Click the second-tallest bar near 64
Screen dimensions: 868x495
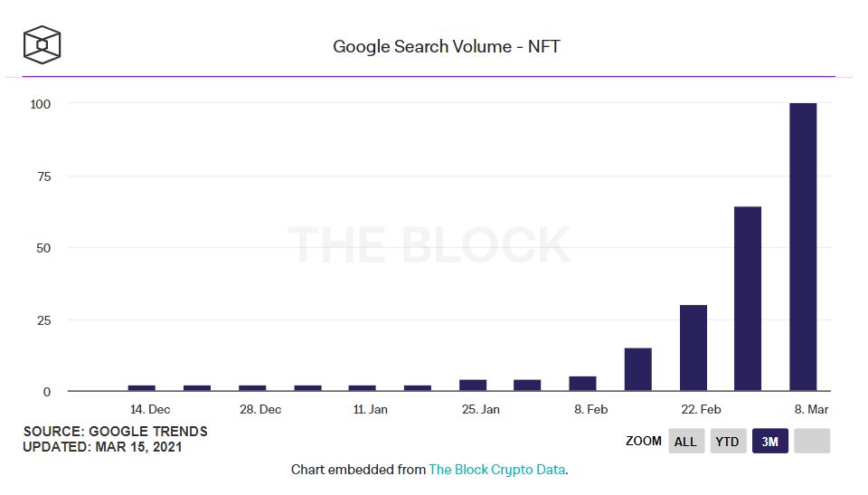[748, 299]
